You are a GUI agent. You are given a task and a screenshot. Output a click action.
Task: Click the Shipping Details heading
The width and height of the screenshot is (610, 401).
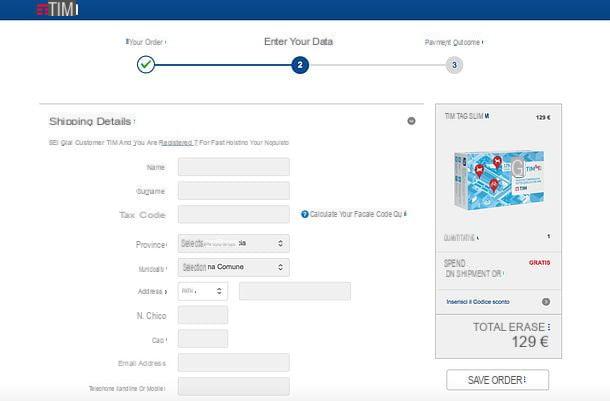(90, 121)
